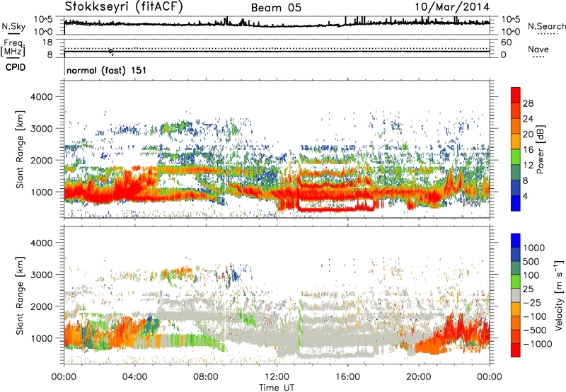Click the red top segment of the Power color bar

click(516, 95)
